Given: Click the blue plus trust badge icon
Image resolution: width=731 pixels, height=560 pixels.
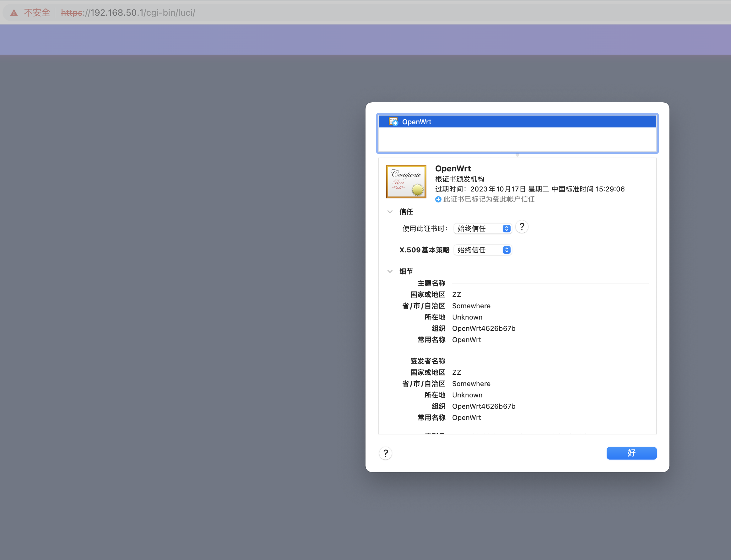Looking at the screenshot, I should pyautogui.click(x=438, y=199).
